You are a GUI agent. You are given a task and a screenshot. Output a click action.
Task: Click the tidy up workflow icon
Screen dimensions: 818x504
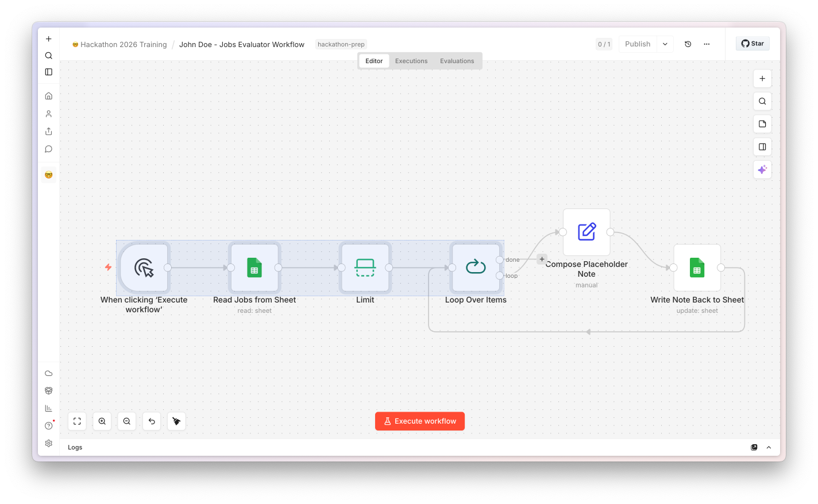(x=176, y=421)
